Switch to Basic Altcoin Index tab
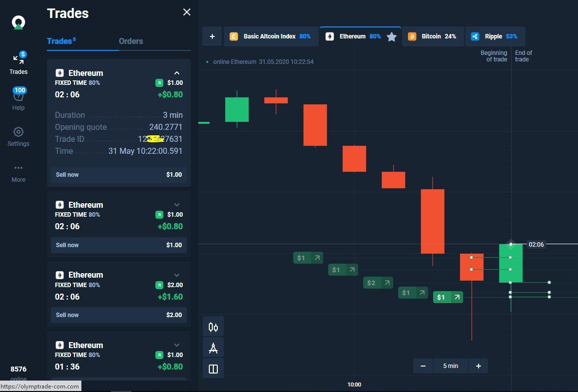Viewport: 578px width, 392px height. [x=271, y=36]
